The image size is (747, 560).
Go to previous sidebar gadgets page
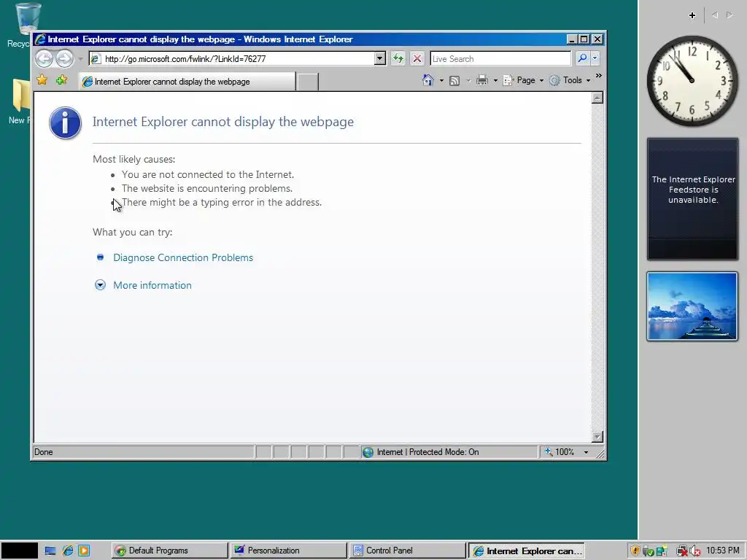pos(715,15)
